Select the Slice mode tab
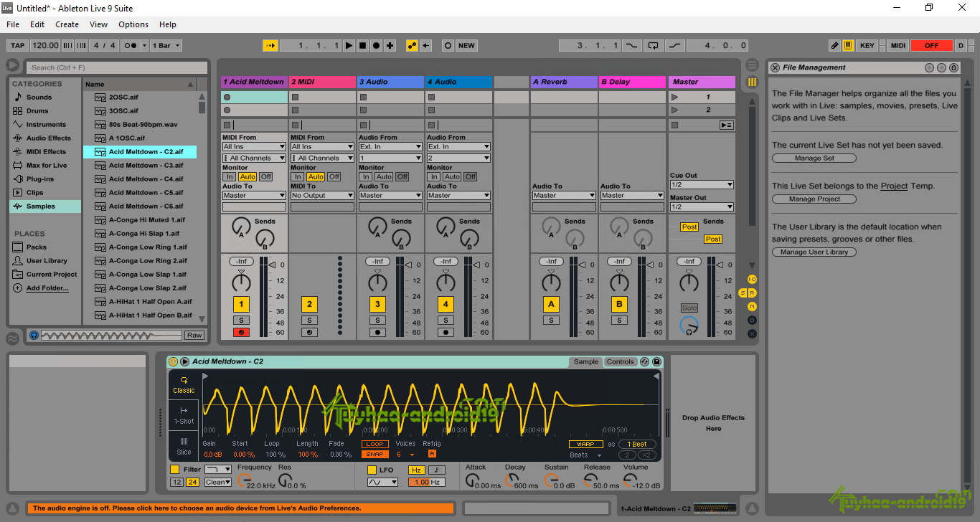 point(184,446)
